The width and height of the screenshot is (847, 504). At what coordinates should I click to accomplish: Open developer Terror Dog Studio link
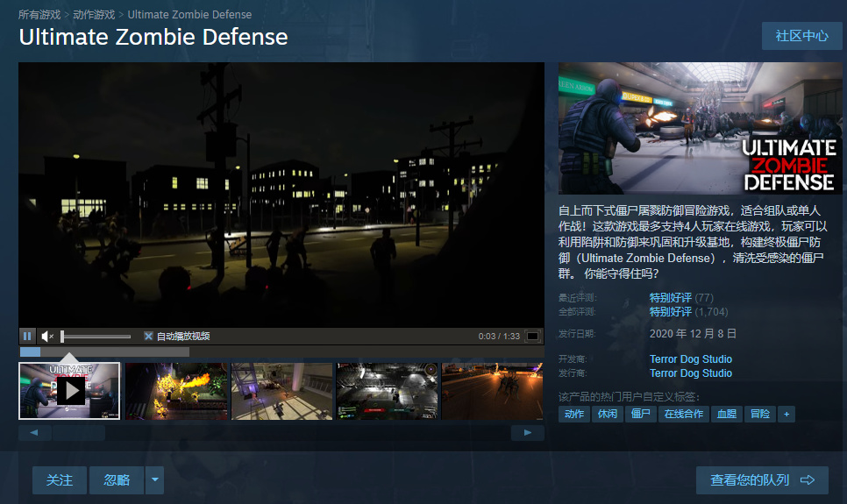point(691,359)
